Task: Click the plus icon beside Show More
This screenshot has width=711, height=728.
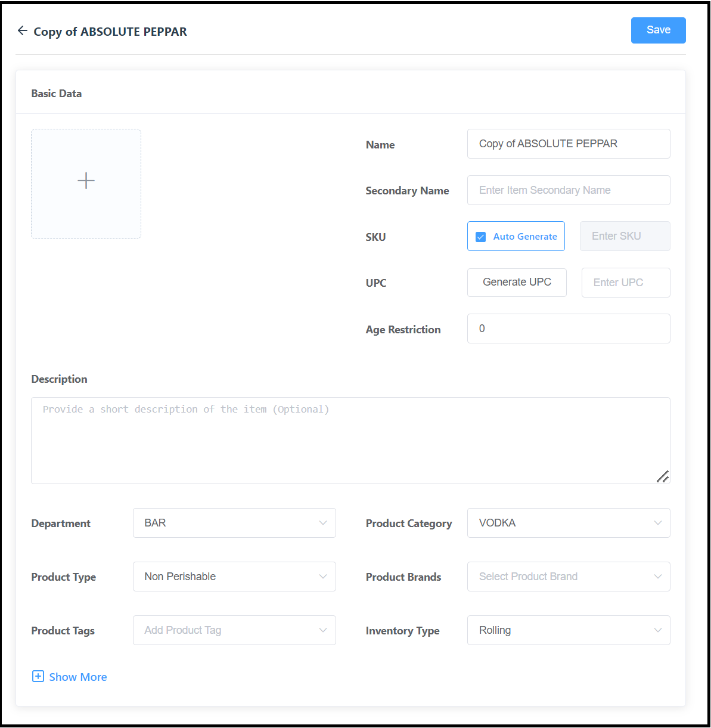Action: click(x=38, y=676)
